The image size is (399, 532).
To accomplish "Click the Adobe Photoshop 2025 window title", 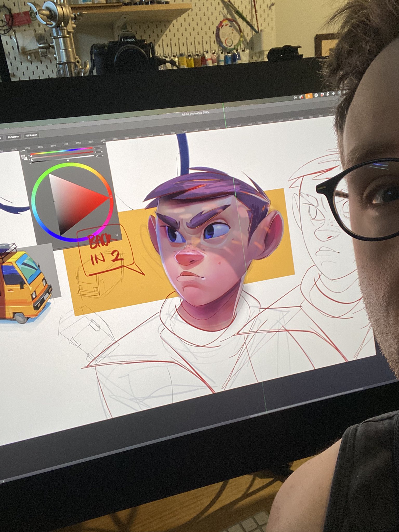I will point(195,114).
